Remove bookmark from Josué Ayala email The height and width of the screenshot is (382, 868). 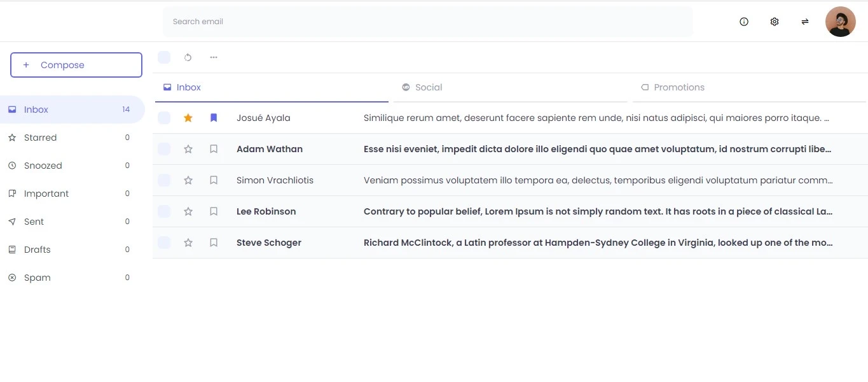(214, 118)
